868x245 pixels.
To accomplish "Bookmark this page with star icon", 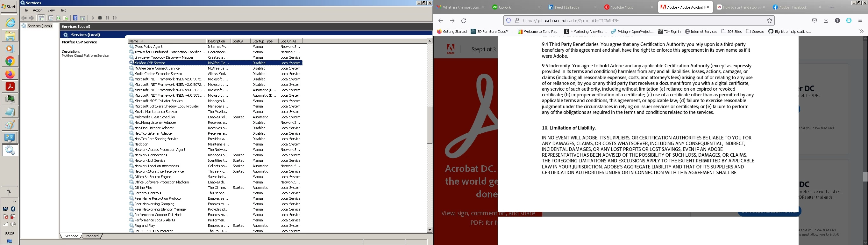I will pyautogui.click(x=770, y=21).
